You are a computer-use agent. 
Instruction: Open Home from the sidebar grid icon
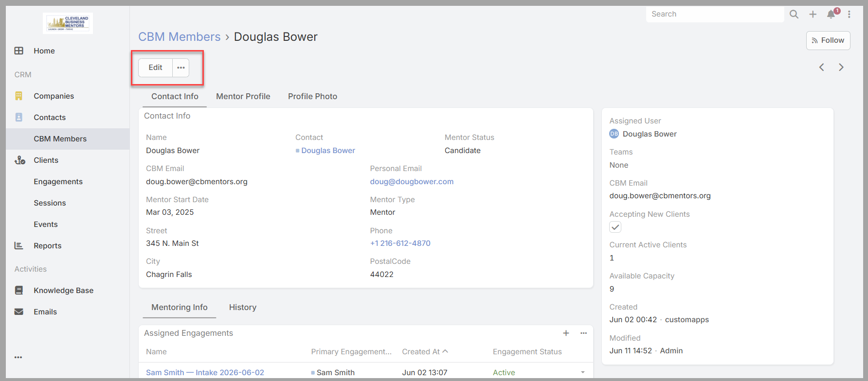[19, 51]
